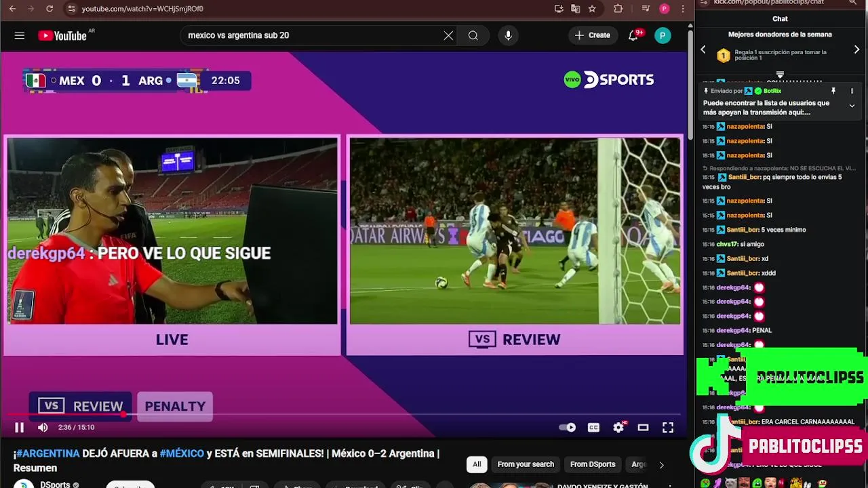Open YouTube notifications bell

pos(633,35)
